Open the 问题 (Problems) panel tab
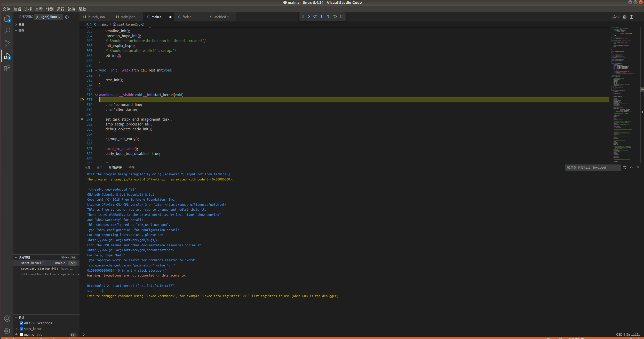 88,167
